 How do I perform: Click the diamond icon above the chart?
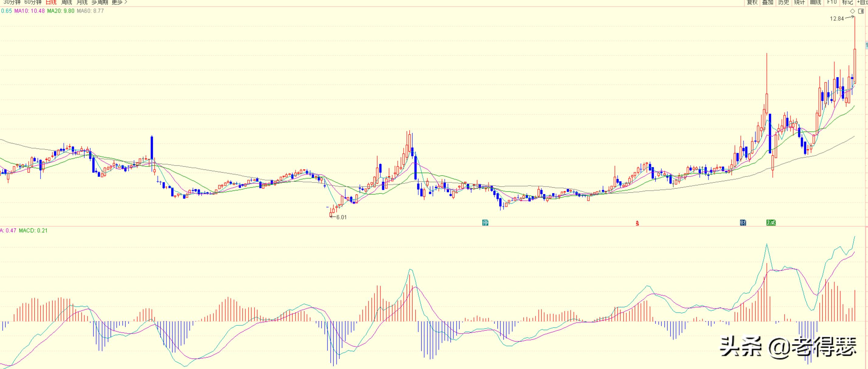coord(853,11)
